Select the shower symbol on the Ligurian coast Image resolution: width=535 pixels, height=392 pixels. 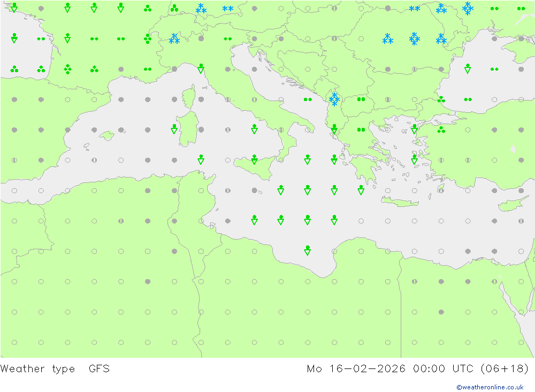(x=201, y=68)
